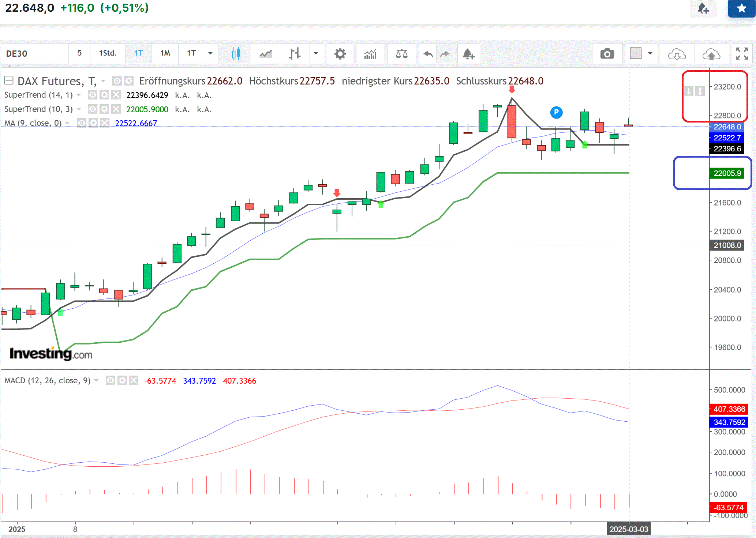Select the candlestick chart type icon
The image size is (756, 538).
point(236,53)
